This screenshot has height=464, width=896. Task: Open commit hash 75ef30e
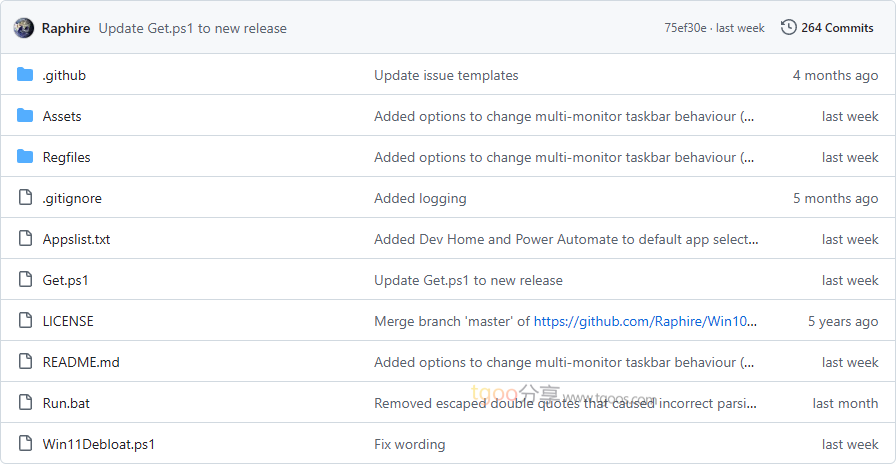[x=685, y=28]
